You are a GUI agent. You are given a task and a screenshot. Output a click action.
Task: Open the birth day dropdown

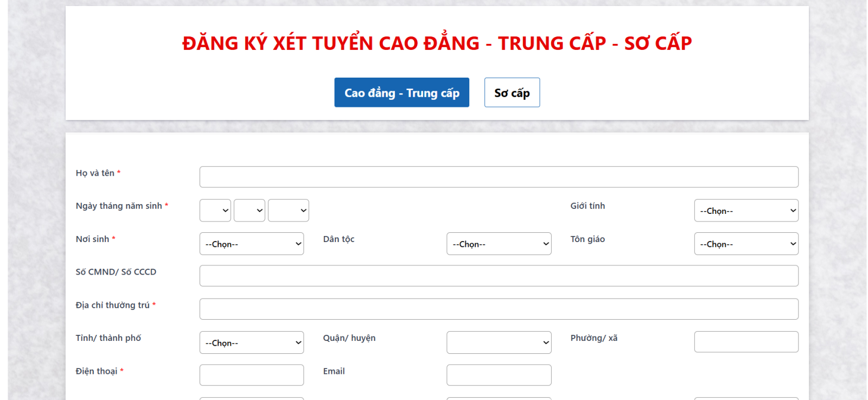coord(215,211)
